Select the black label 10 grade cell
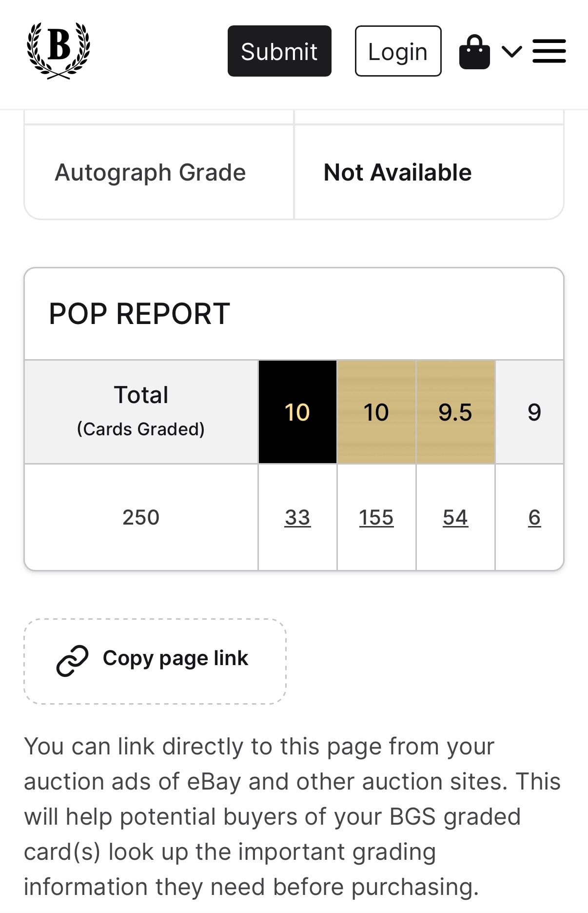This screenshot has width=588, height=913. point(297,412)
